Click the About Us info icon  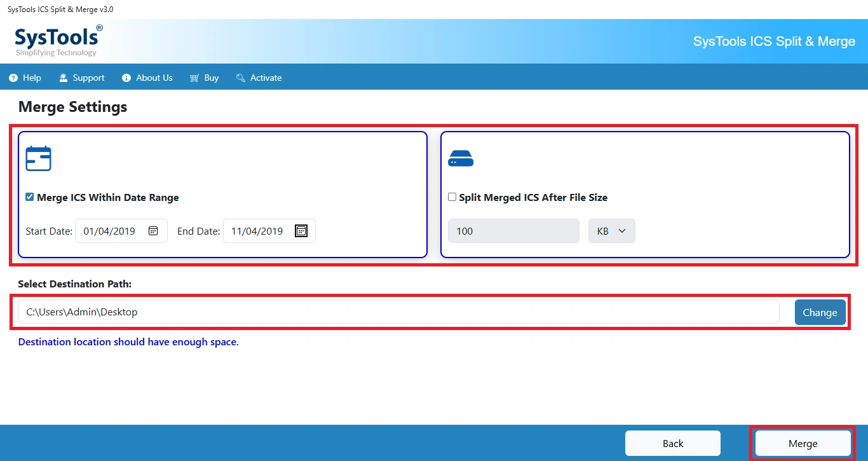coord(126,78)
